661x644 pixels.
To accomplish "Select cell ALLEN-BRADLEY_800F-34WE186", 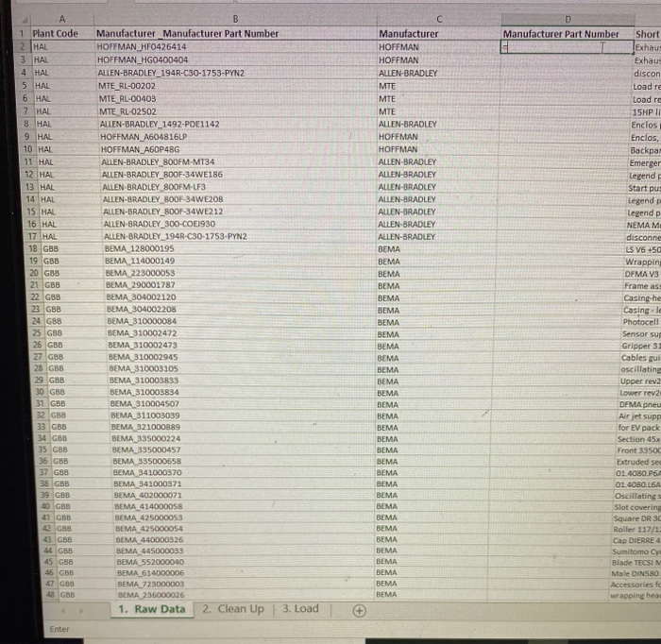I will (238, 174).
